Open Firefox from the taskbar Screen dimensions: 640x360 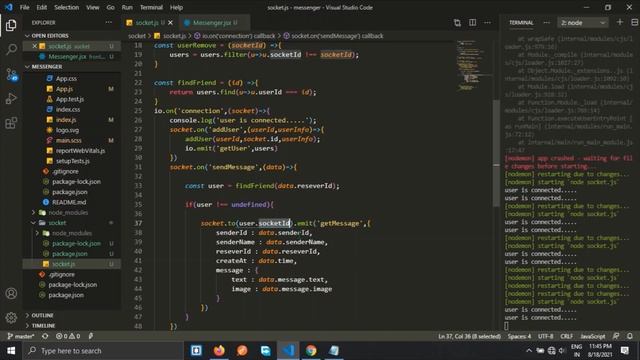pos(219,351)
